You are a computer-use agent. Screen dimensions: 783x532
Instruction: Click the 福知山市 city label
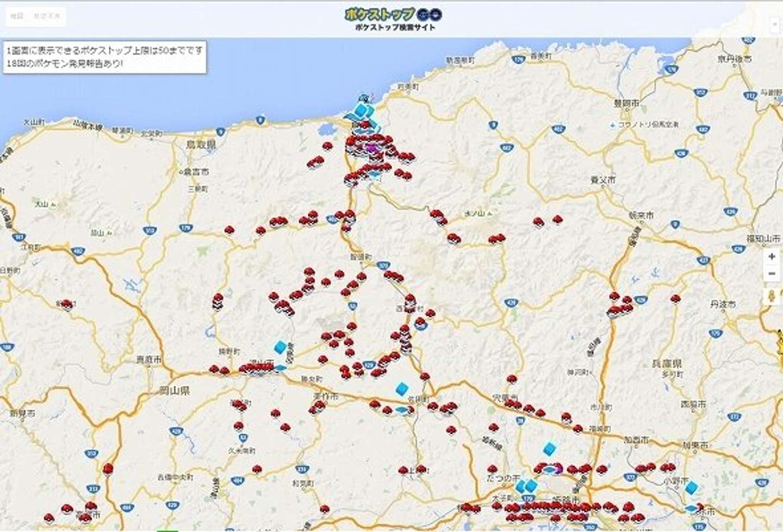[763, 239]
